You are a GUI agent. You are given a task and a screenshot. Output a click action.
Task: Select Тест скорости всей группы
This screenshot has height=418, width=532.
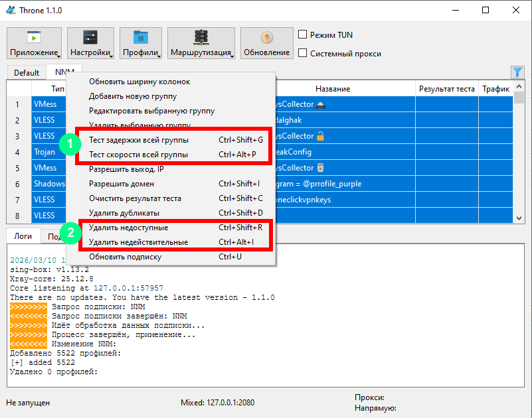(138, 155)
